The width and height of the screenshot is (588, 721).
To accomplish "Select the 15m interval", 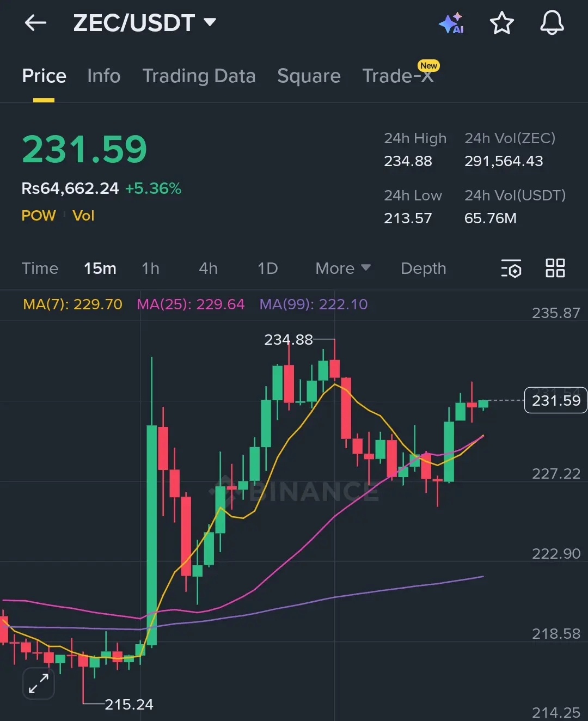I will (x=100, y=268).
